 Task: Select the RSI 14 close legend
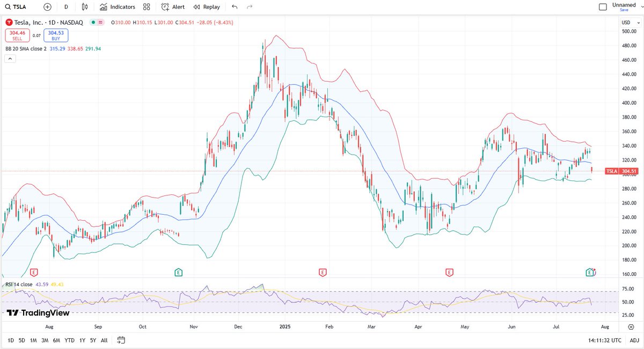tap(19, 284)
